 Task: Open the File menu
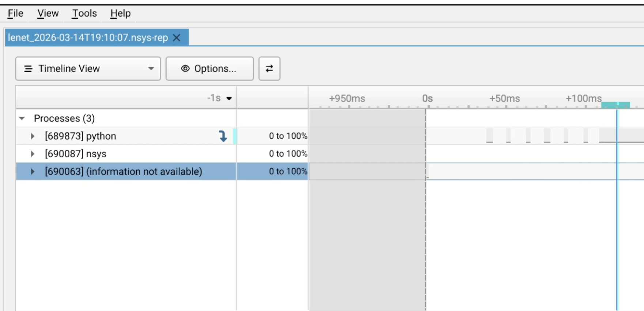pos(15,13)
